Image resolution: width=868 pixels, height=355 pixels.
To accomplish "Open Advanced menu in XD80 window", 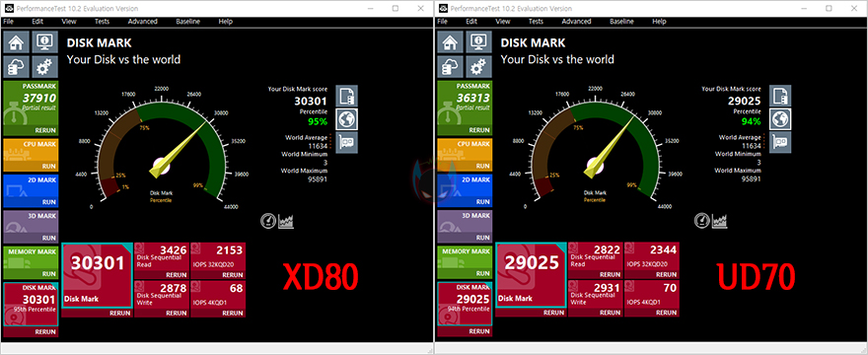I will coord(143,22).
